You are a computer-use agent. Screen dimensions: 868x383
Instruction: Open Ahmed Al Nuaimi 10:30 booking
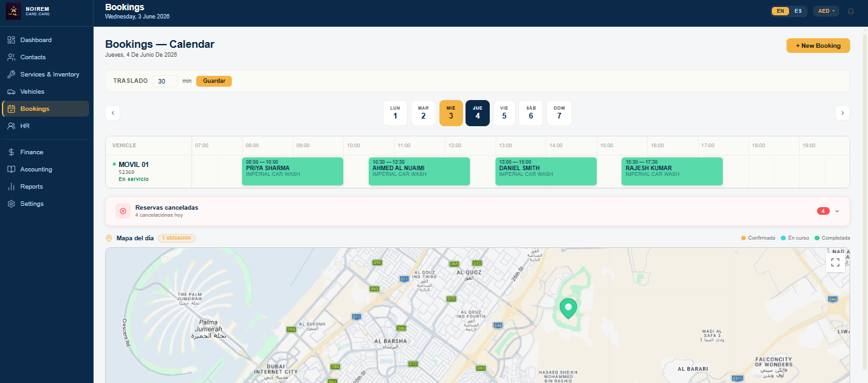point(419,171)
